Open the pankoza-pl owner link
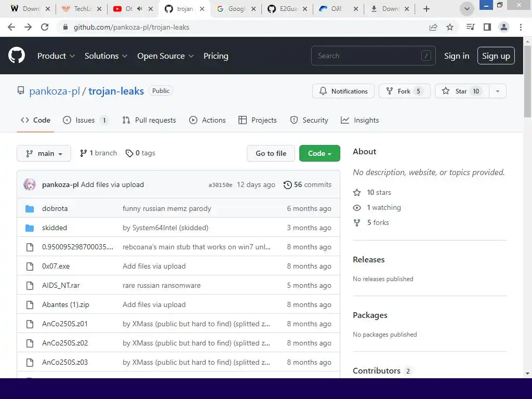This screenshot has width=532, height=399. point(54,91)
